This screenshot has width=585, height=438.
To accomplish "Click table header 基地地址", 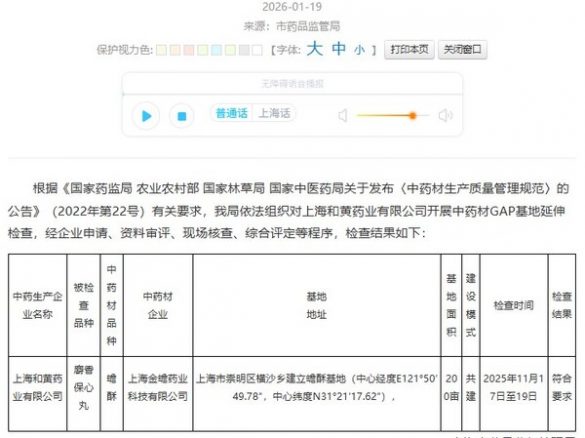I will (316, 305).
